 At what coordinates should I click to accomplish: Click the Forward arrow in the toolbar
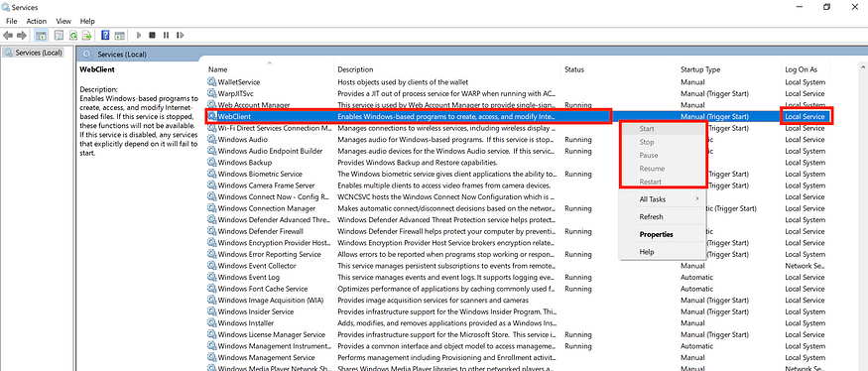point(21,36)
